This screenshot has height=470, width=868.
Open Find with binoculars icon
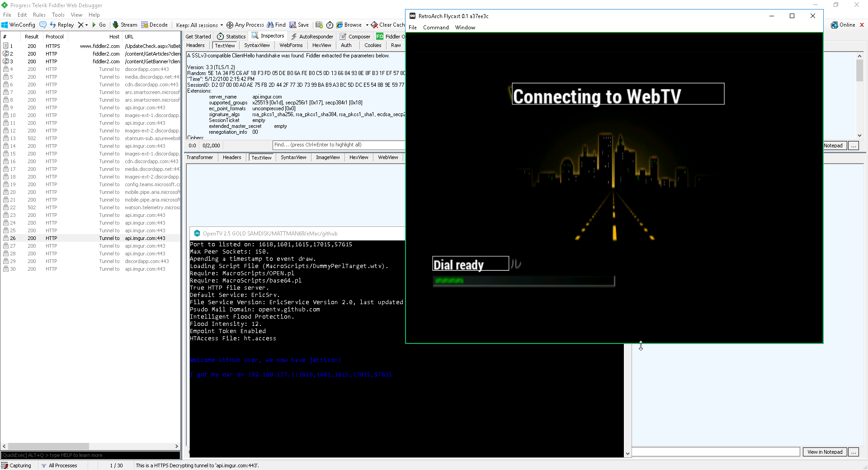point(276,25)
